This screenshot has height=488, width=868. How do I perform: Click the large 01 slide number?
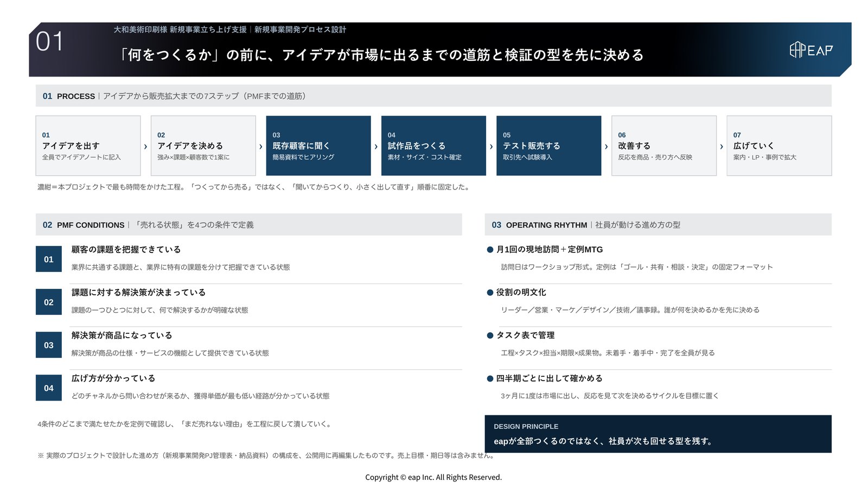(x=49, y=42)
